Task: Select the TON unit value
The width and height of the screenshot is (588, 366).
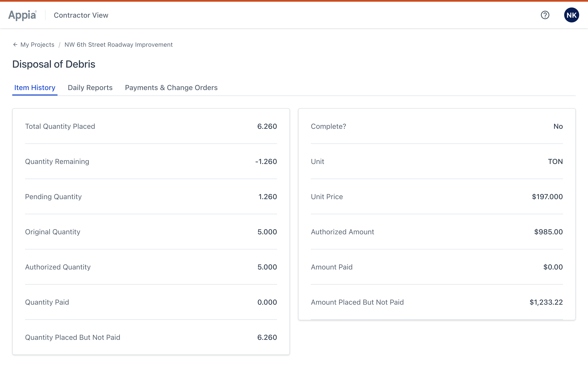Action: [x=555, y=161]
